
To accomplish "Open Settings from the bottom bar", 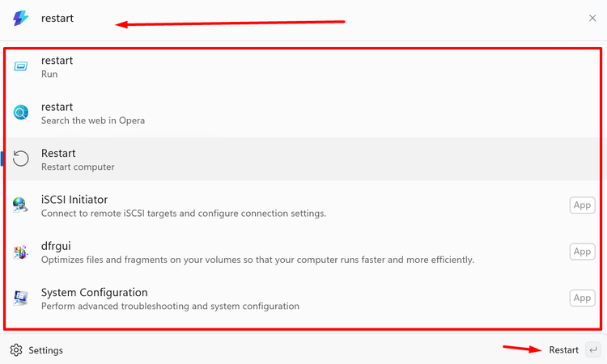I will [36, 350].
